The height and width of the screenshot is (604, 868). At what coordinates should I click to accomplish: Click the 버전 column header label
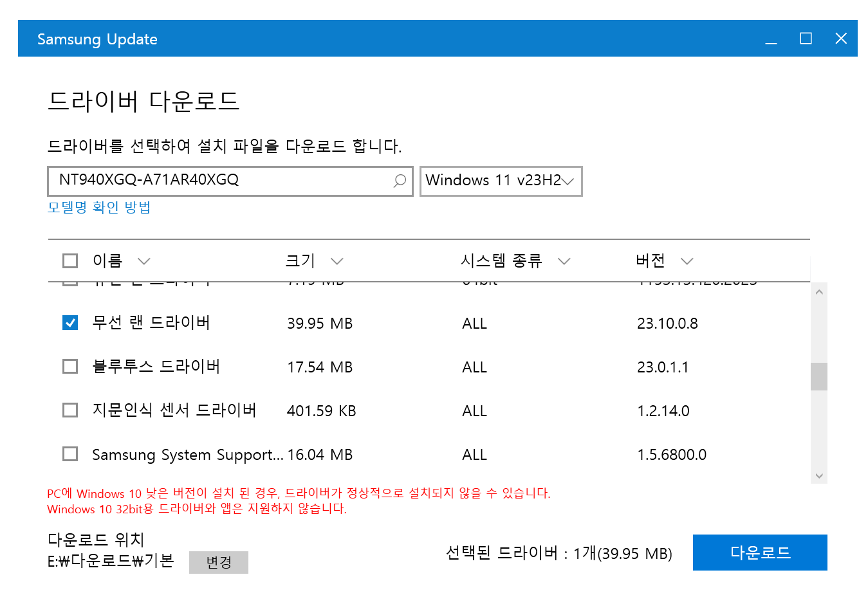click(651, 261)
